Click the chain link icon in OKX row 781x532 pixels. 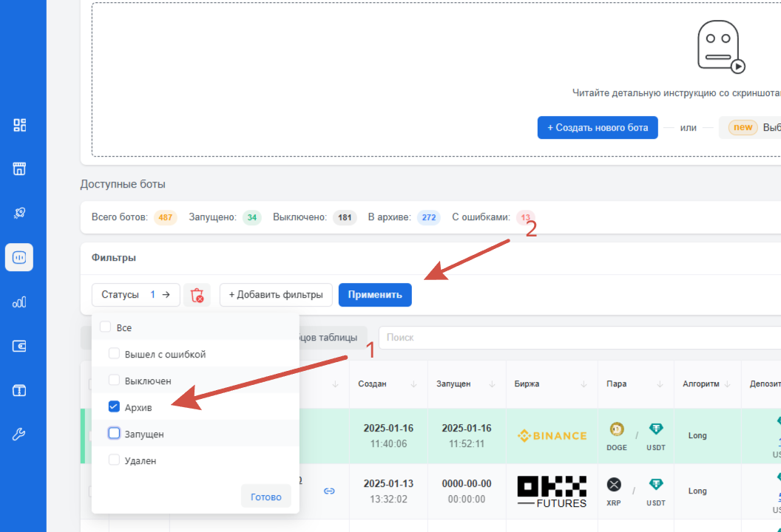tap(329, 491)
